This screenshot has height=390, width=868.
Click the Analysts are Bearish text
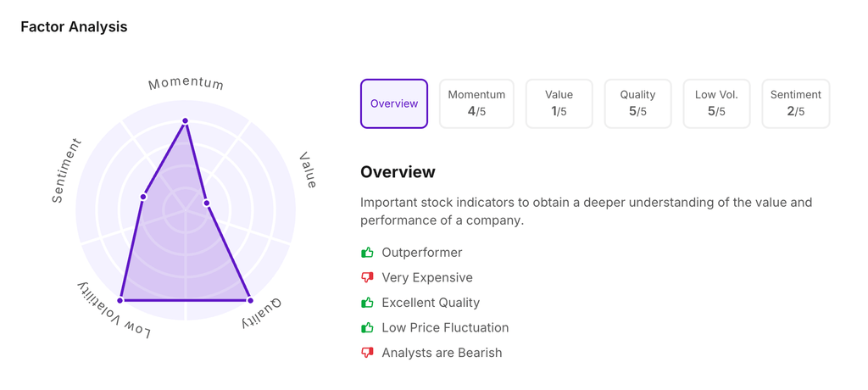tap(442, 353)
